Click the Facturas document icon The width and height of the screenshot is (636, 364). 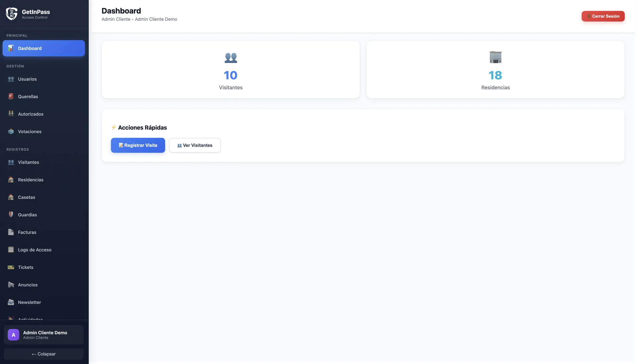tap(11, 232)
